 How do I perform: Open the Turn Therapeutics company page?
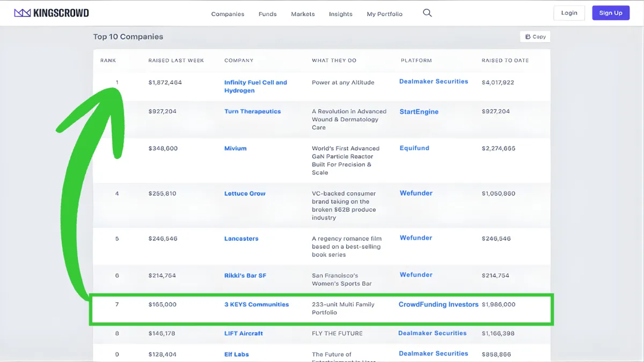pyautogui.click(x=252, y=112)
